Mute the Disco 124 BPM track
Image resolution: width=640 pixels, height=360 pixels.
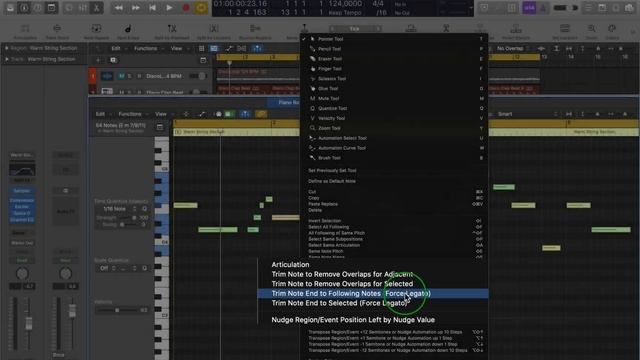[121, 76]
